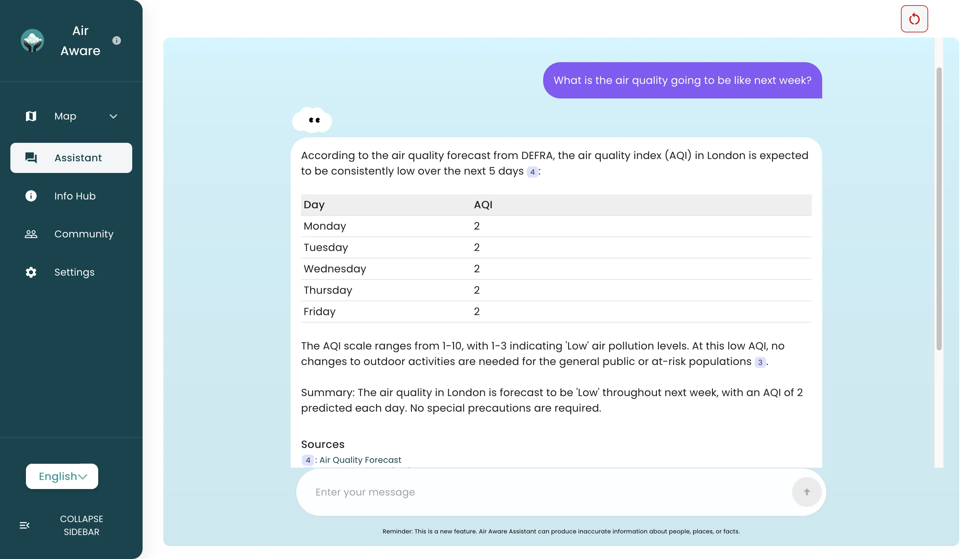Open the Air Quality Forecast source link
The image size is (980, 559).
[x=360, y=460]
